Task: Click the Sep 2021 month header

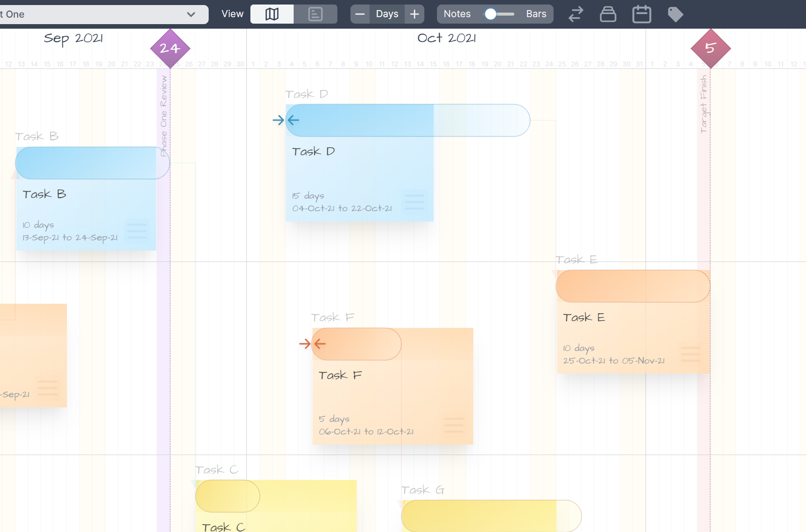Action: coord(73,39)
